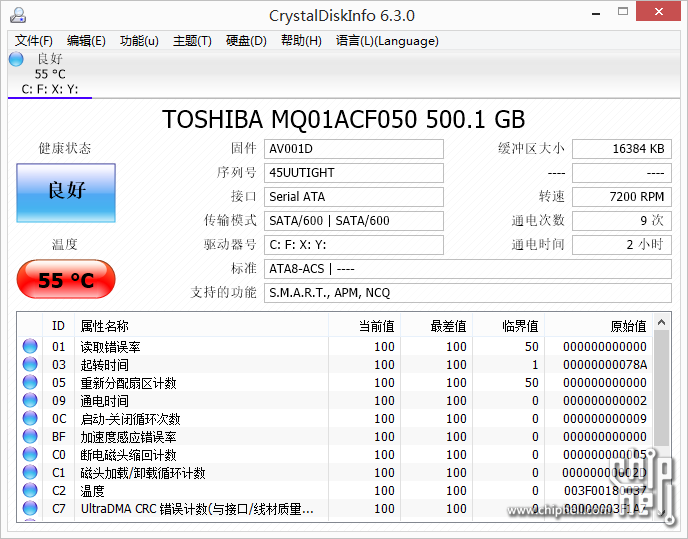Click raw value 00000000078A
Viewport: 688px width, 539px height.
point(605,364)
